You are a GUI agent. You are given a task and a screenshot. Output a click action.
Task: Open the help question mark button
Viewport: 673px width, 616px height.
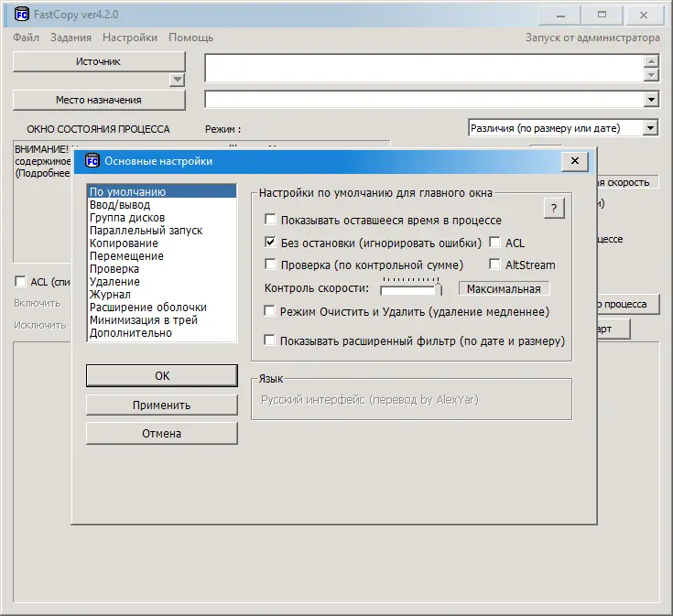[x=554, y=209]
